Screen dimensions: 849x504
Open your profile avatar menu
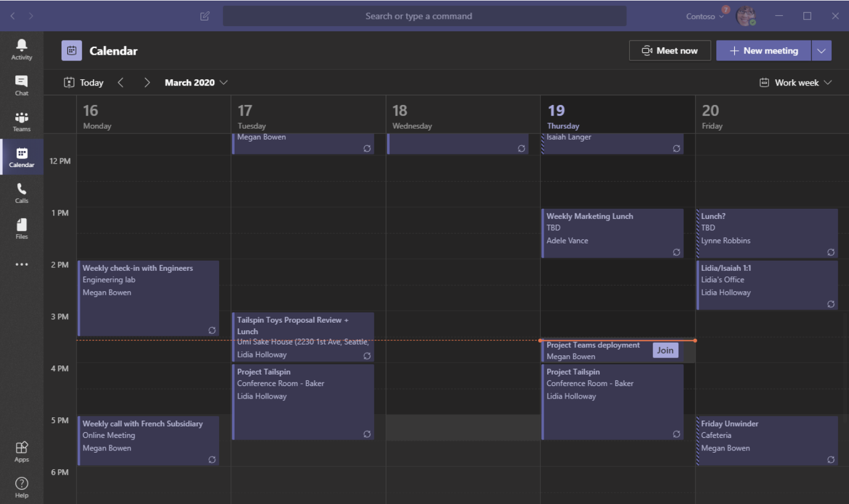click(746, 15)
